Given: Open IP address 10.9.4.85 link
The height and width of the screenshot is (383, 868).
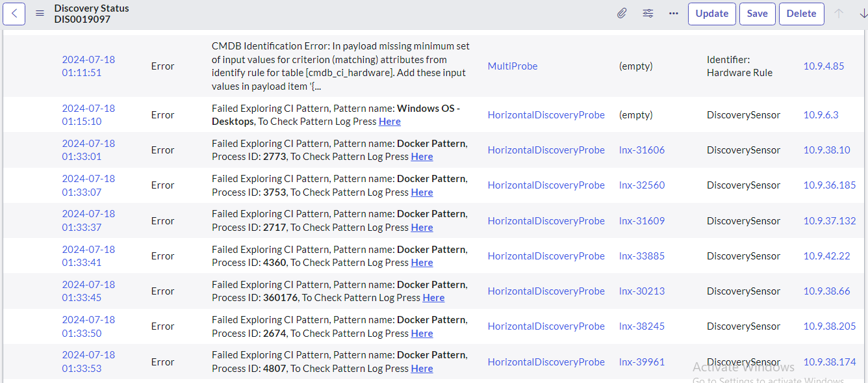Looking at the screenshot, I should click(823, 66).
